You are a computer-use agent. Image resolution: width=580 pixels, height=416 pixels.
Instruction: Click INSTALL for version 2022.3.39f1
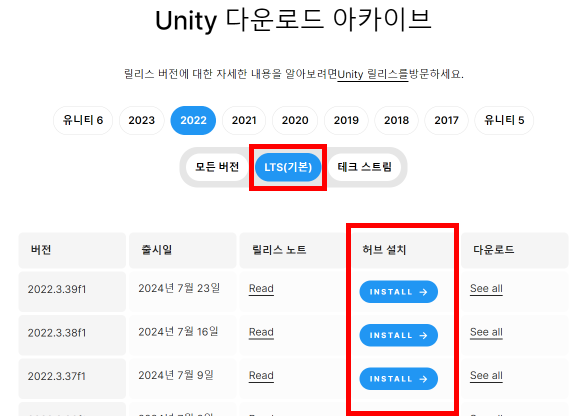click(398, 292)
